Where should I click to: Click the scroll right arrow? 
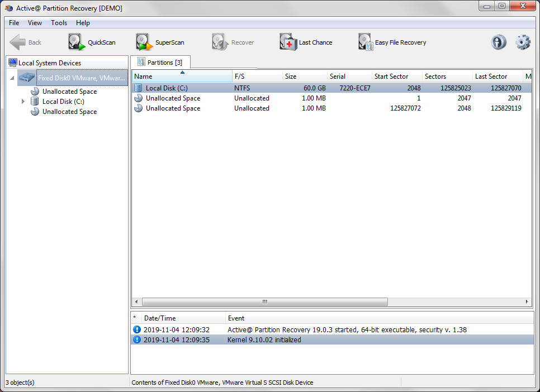[527, 302]
